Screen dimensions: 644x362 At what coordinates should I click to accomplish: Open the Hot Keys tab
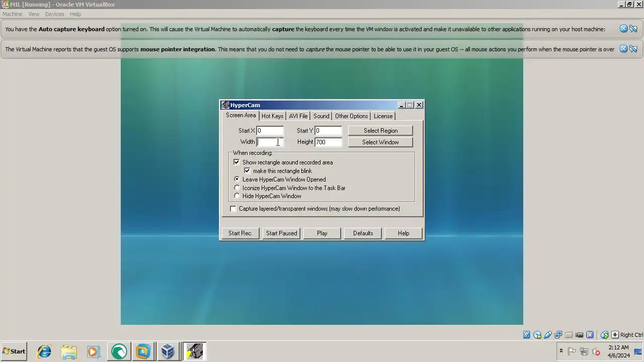(272, 116)
